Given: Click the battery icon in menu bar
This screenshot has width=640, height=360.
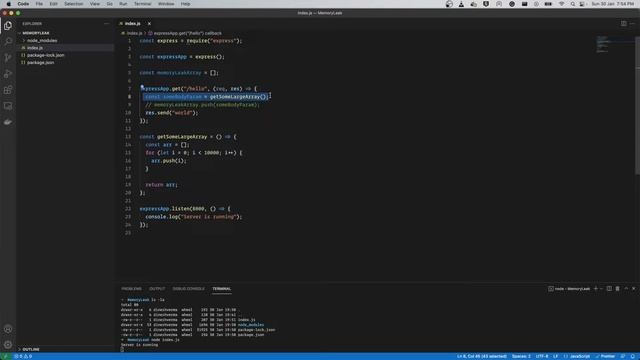Looking at the screenshot, I should point(548,4).
